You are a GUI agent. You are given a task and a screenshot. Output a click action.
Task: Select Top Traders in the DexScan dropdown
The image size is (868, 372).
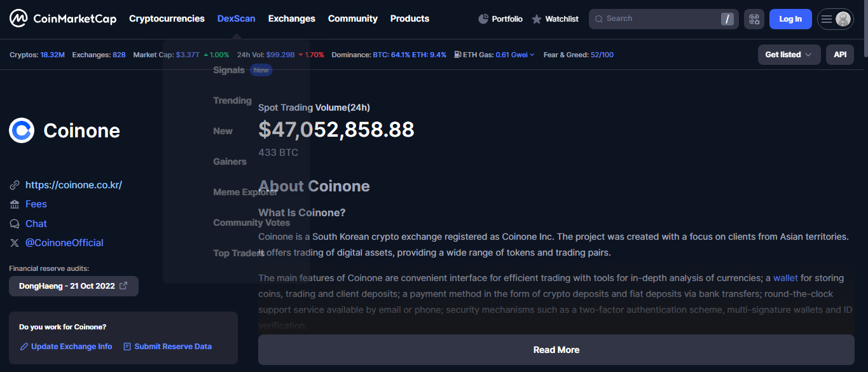(239, 253)
